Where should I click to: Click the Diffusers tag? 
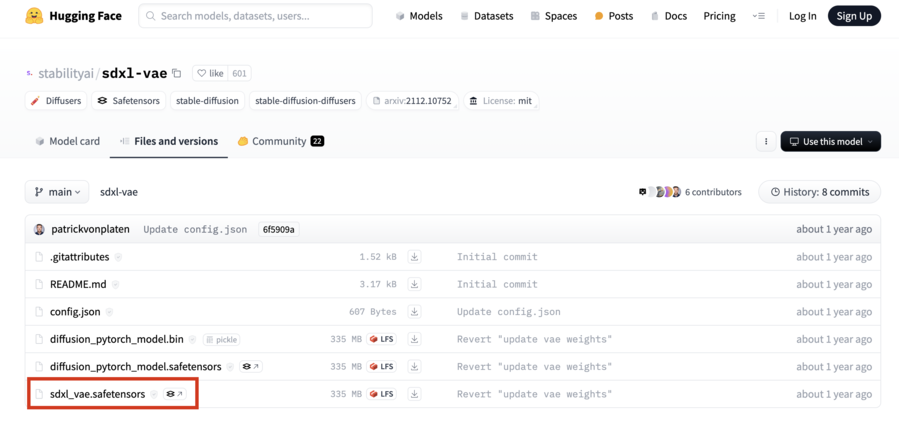coord(56,101)
